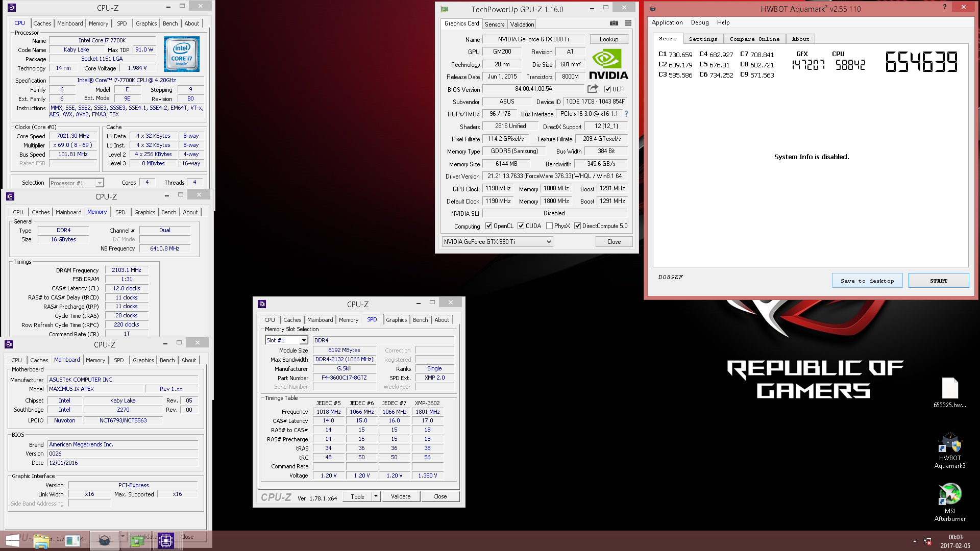This screenshot has width=980, height=551.
Task: Click the Driver Version field in GPU-Z
Action: tap(554, 176)
